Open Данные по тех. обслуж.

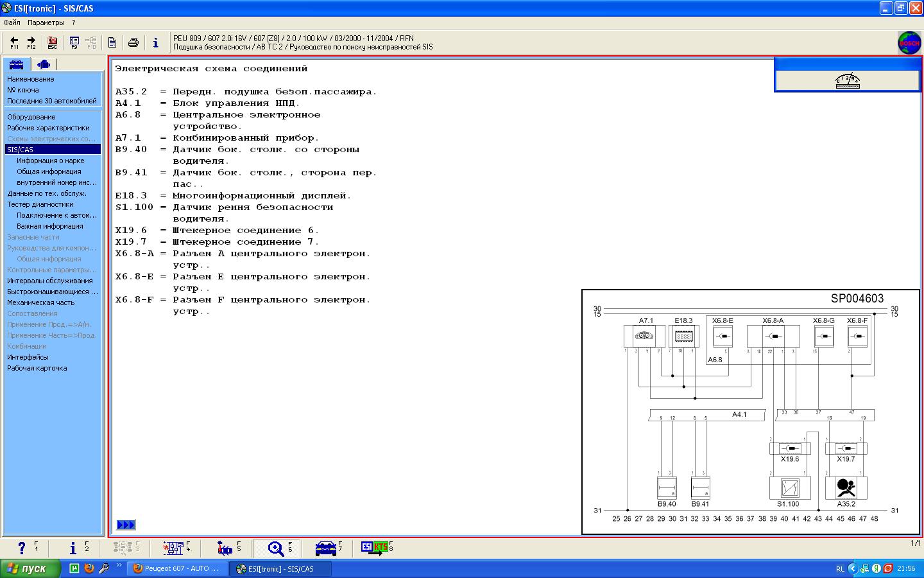[x=47, y=193]
